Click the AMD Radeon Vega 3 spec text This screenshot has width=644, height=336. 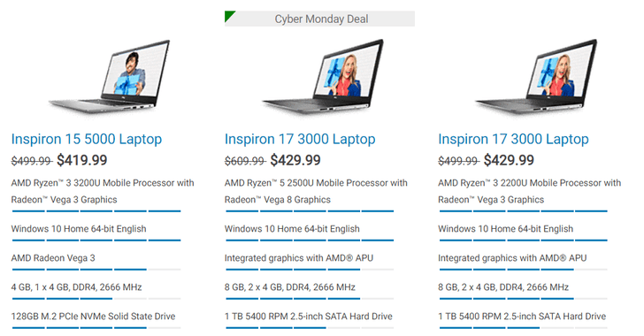pyautogui.click(x=53, y=258)
